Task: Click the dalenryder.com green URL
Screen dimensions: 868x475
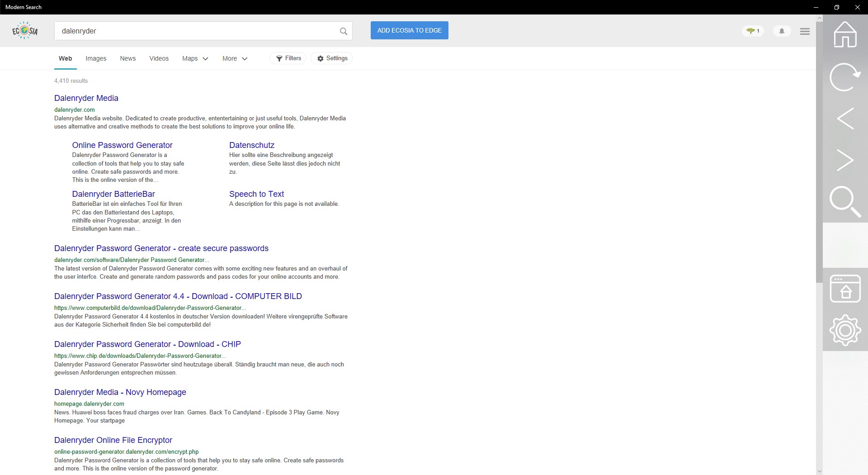Action: (75, 109)
